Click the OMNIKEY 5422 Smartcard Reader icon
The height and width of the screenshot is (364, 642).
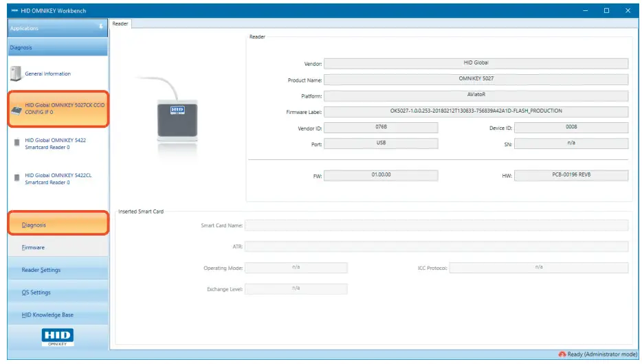(16, 143)
